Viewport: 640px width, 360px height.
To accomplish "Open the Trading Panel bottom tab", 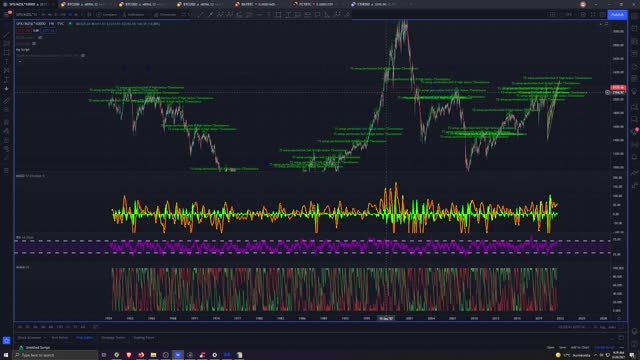I will (144, 338).
